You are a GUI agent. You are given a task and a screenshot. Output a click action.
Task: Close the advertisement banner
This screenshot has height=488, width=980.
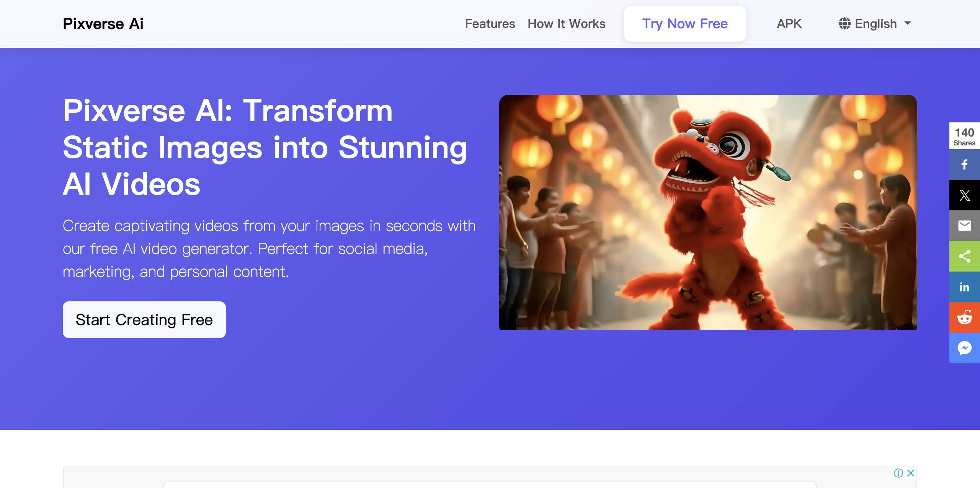point(911,473)
